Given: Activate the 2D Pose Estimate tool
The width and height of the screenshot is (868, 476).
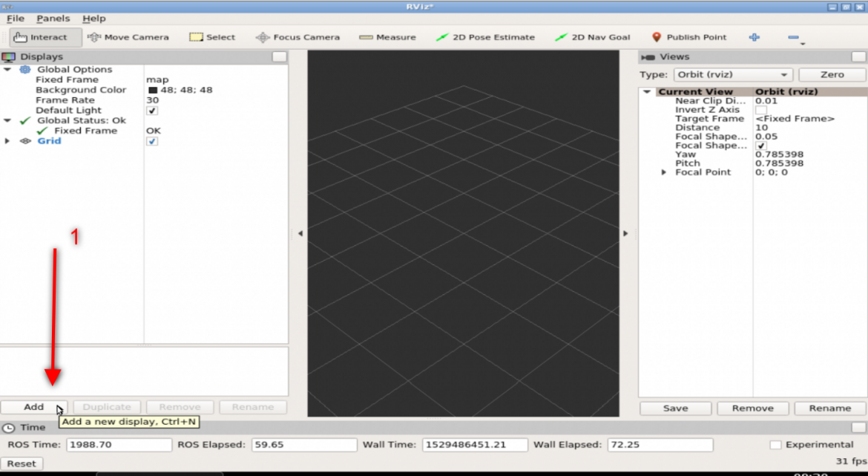Looking at the screenshot, I should (x=485, y=37).
